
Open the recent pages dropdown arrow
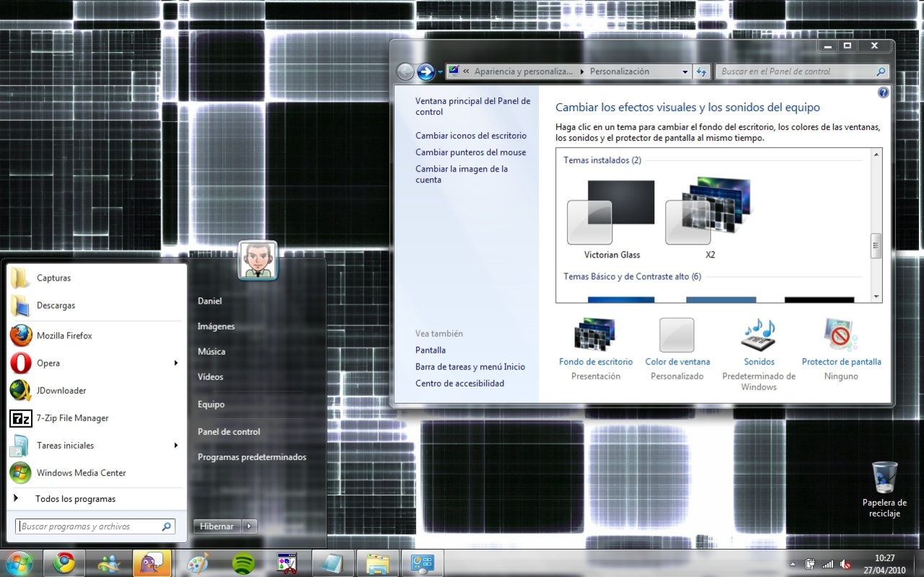pyautogui.click(x=440, y=72)
